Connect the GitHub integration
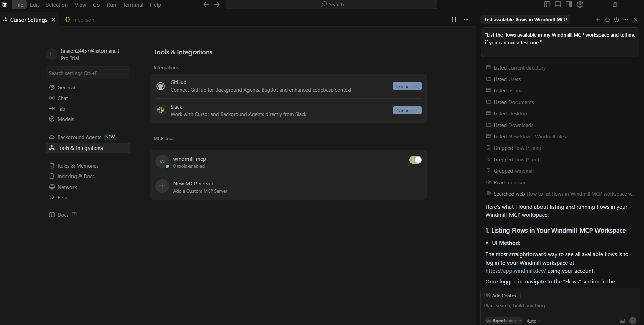The width and height of the screenshot is (644, 325). [x=407, y=86]
